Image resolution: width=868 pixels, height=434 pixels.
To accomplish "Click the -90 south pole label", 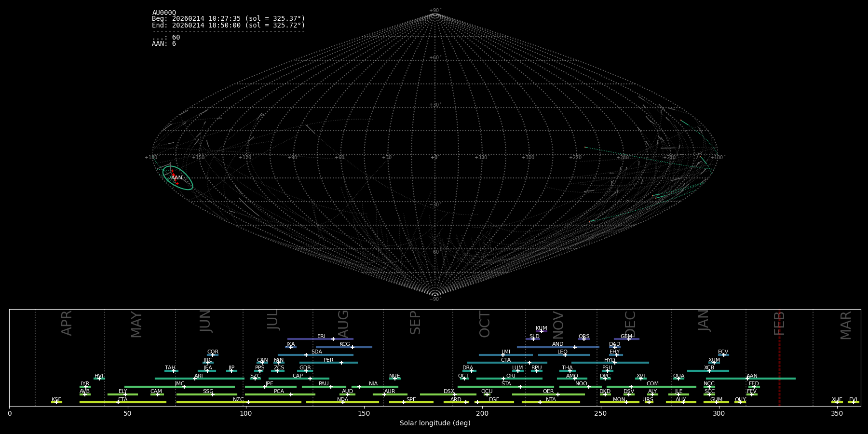I will pyautogui.click(x=434, y=299).
